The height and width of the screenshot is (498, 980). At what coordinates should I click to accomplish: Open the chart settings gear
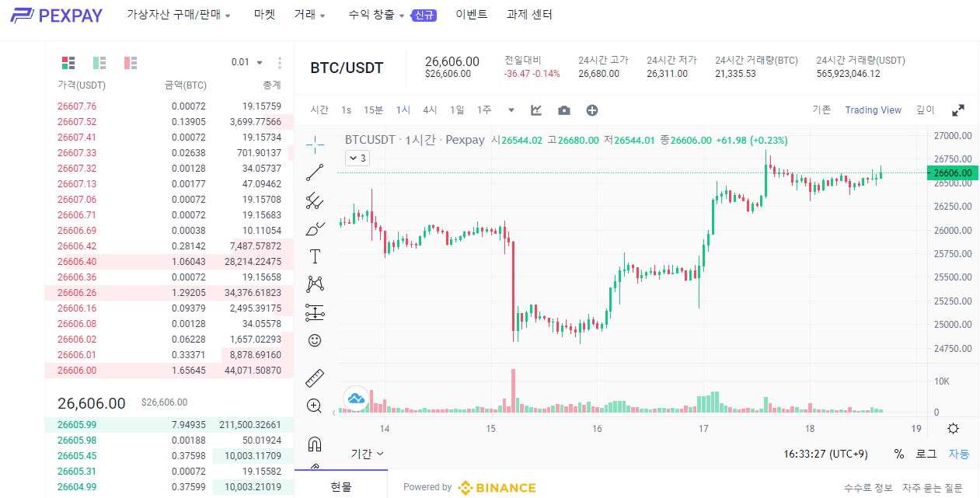coord(952,428)
